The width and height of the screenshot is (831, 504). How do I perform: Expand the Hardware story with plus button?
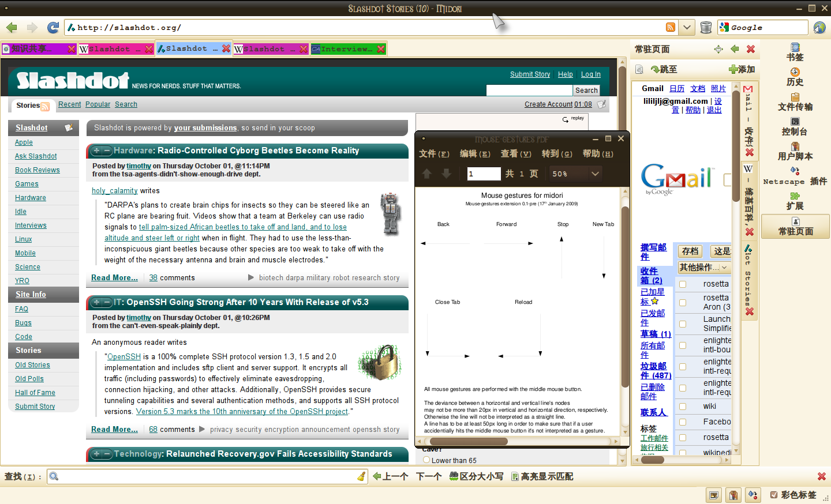96,151
